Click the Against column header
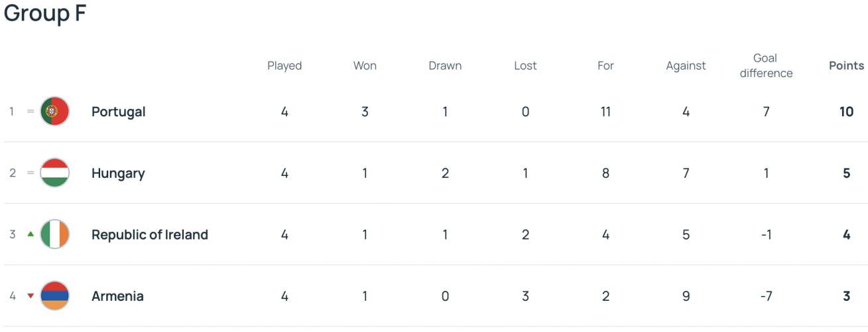This screenshot has width=868, height=332. coord(686,66)
